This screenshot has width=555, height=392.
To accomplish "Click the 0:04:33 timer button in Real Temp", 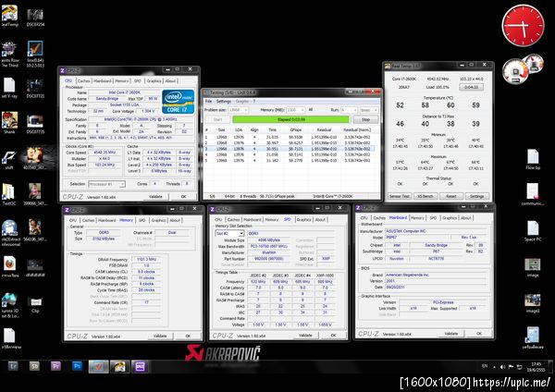I will click(472, 87).
